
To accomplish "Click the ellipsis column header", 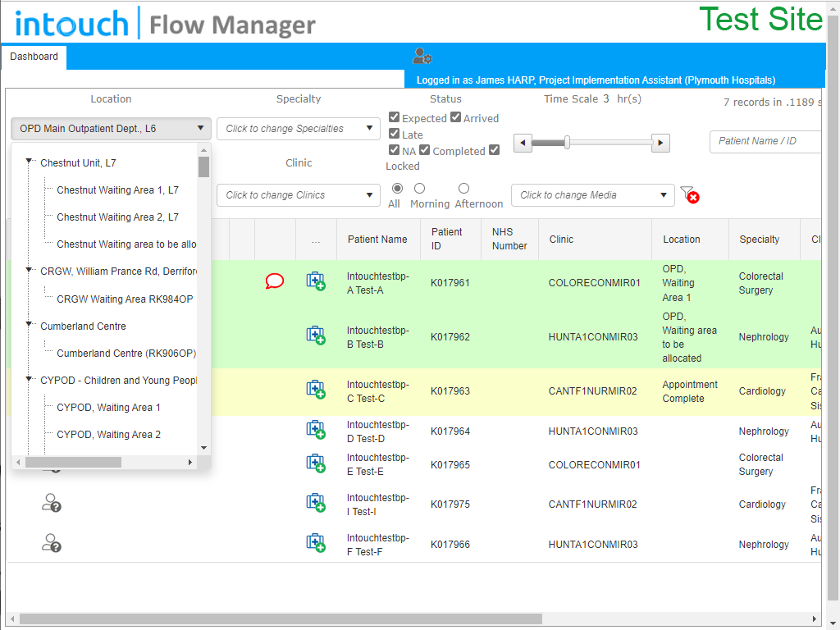I will 316,240.
